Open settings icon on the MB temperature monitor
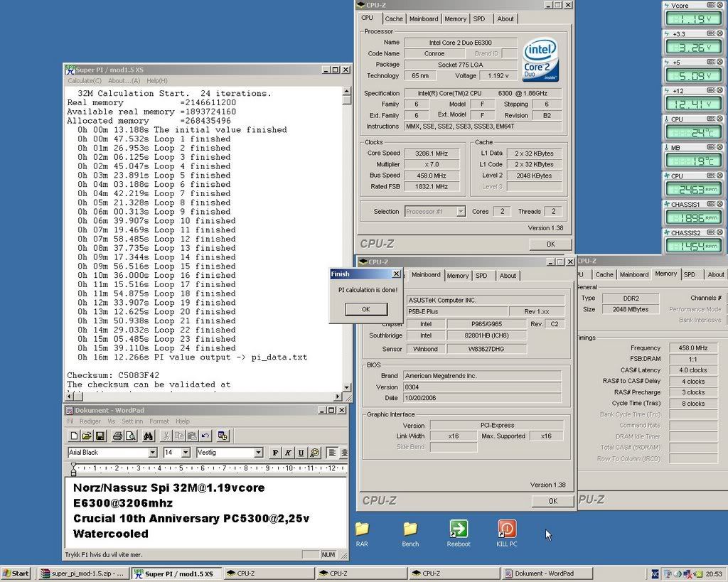 (x=711, y=147)
